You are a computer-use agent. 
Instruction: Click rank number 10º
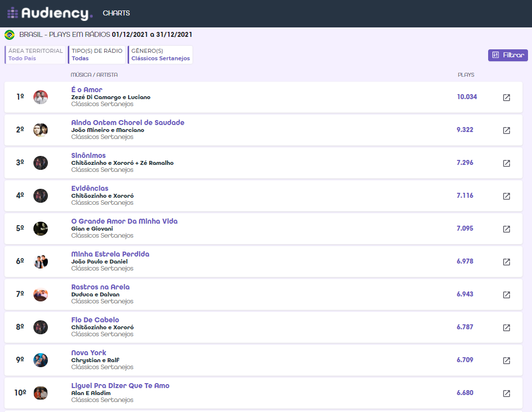pyautogui.click(x=20, y=393)
